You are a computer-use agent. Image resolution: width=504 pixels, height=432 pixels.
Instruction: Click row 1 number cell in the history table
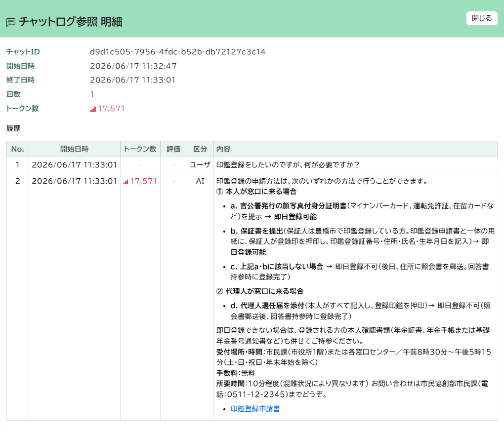click(18, 165)
